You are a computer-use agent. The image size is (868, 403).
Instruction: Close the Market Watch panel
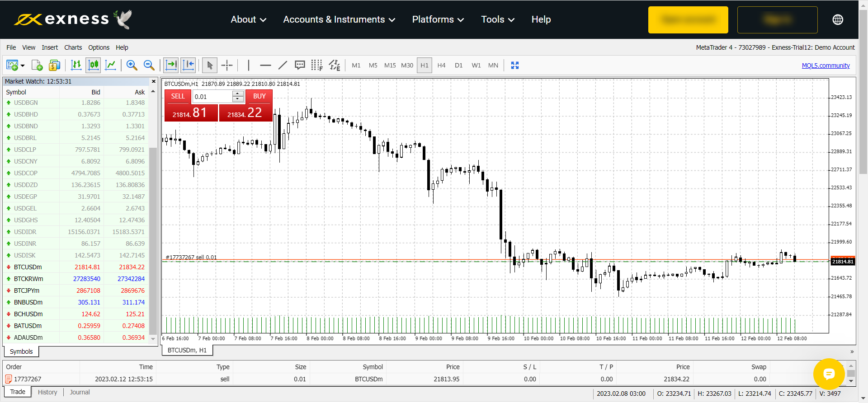[154, 81]
